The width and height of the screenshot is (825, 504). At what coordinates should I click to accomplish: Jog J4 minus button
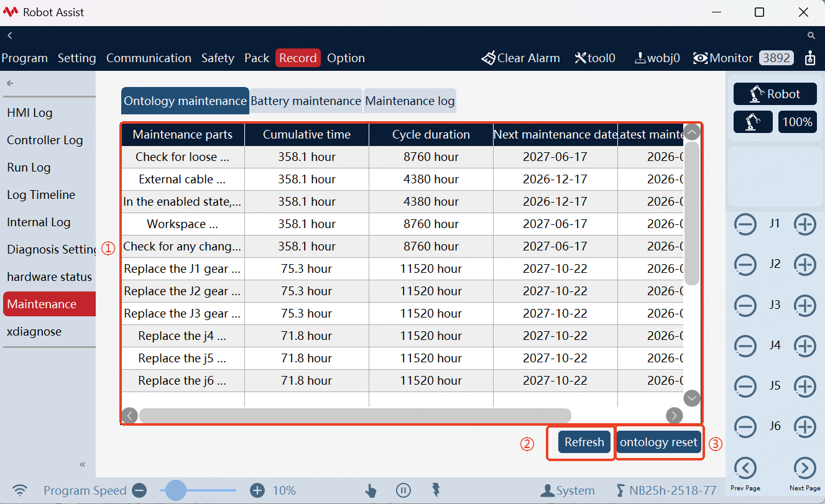click(745, 346)
